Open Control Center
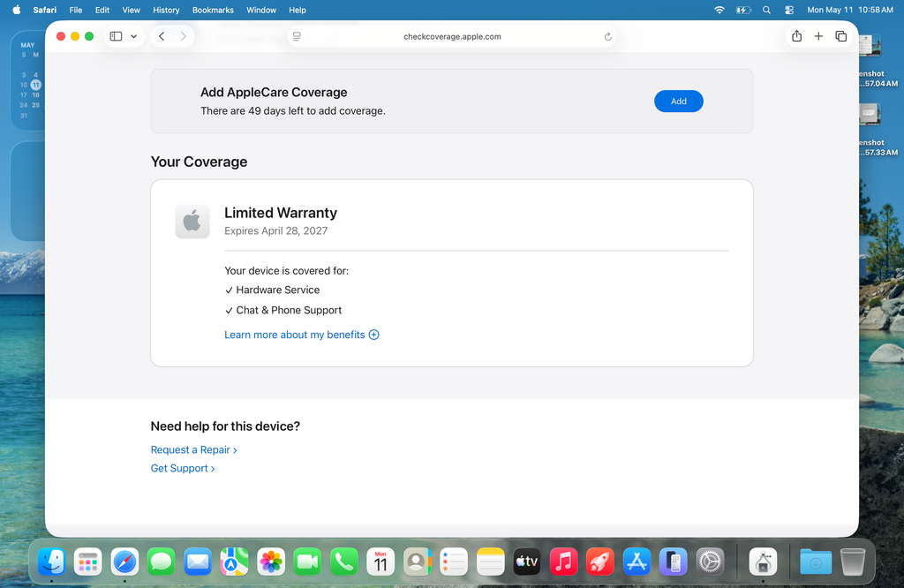 click(789, 10)
